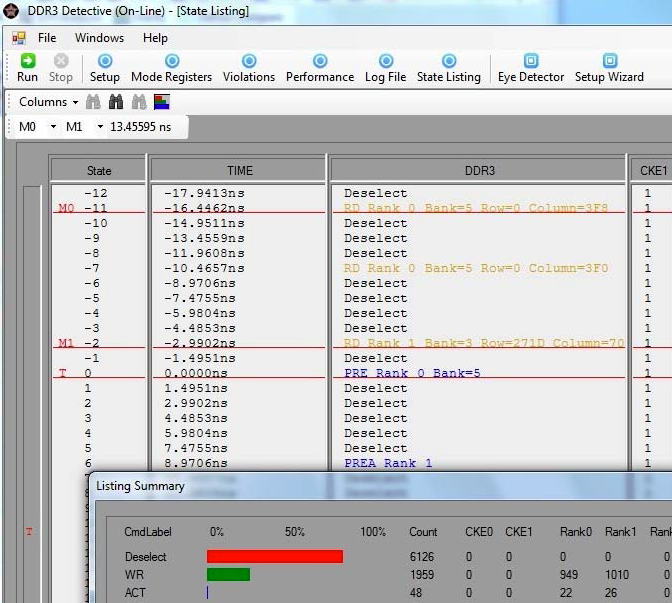Click the Listing Summary window title
The height and width of the screenshot is (603, 672).
point(140,486)
